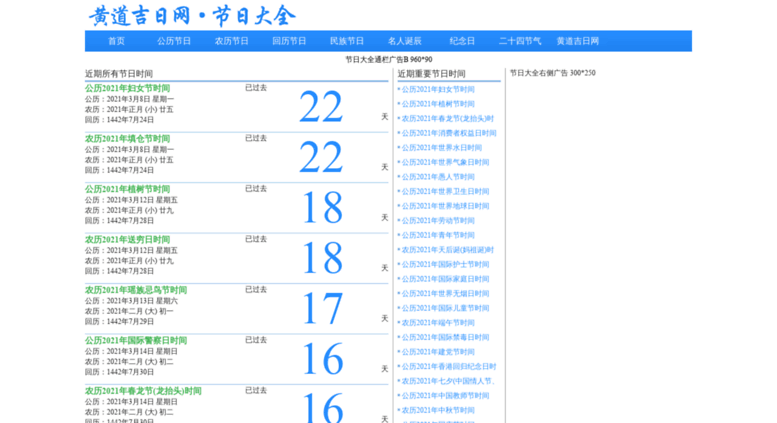Open sidebar link 公历2021年劳动节时间
Image resolution: width=777 pixels, height=423 pixels.
[x=438, y=221]
